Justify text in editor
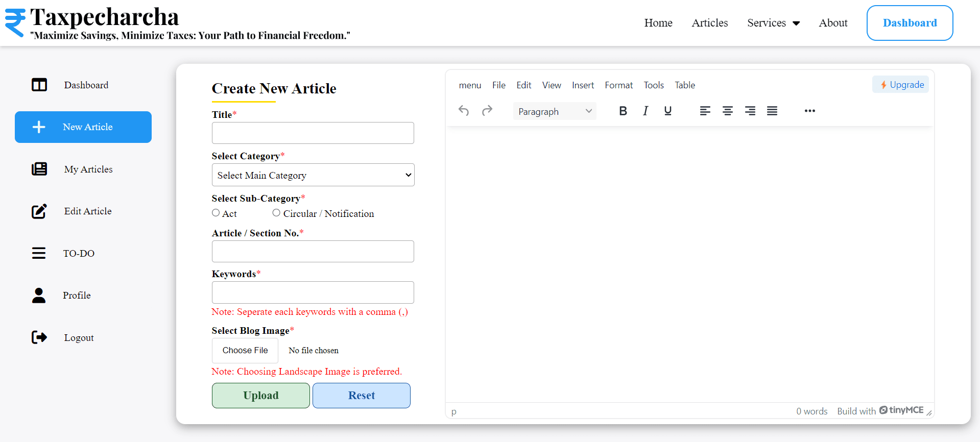The width and height of the screenshot is (980, 442). click(772, 111)
